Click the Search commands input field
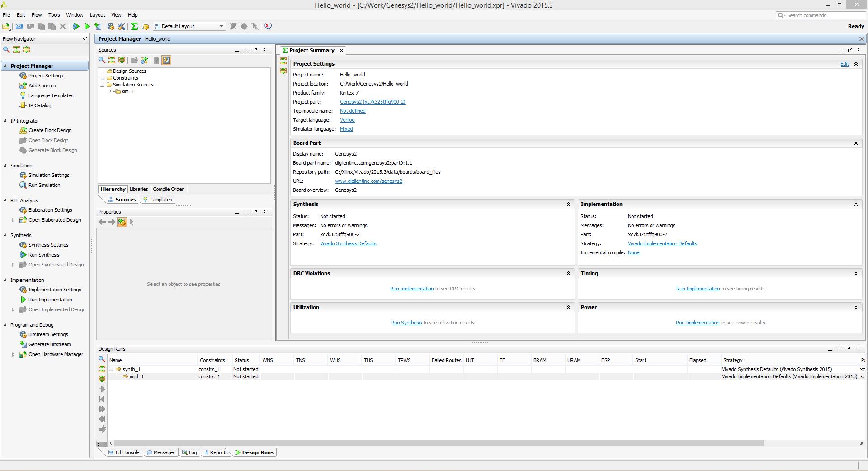868x471 pixels. click(x=821, y=15)
